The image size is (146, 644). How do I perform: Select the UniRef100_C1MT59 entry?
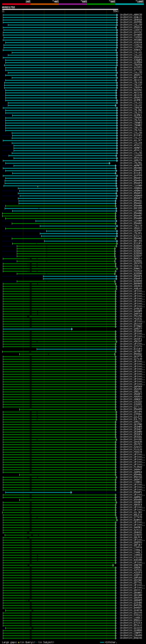[x=131, y=47]
